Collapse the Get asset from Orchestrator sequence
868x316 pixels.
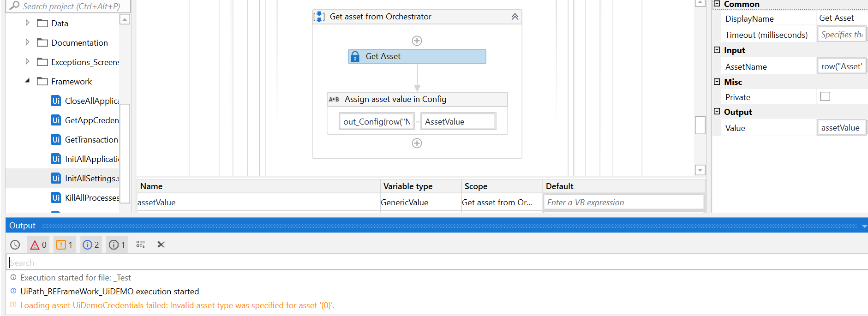(515, 17)
